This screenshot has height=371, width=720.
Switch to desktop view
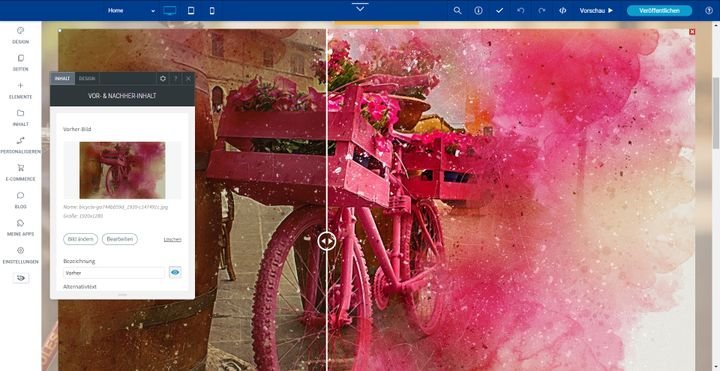click(x=170, y=11)
